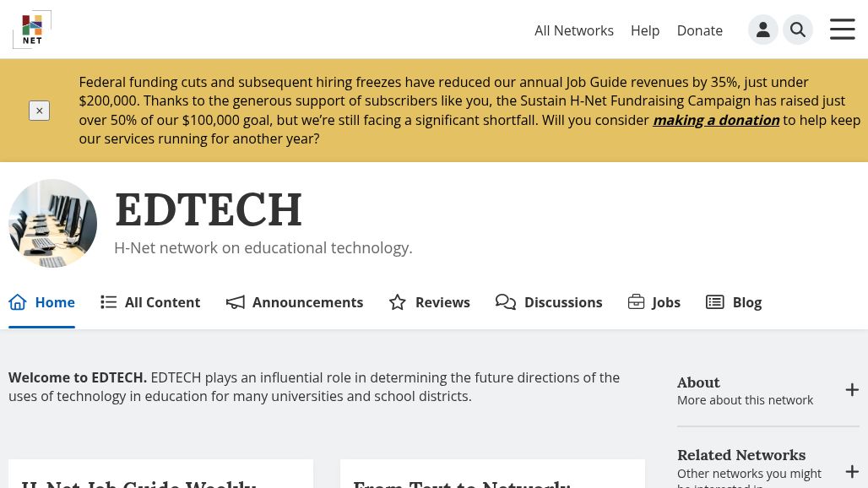Image resolution: width=868 pixels, height=488 pixels.
Task: Expand the About section
Action: coord(852,390)
